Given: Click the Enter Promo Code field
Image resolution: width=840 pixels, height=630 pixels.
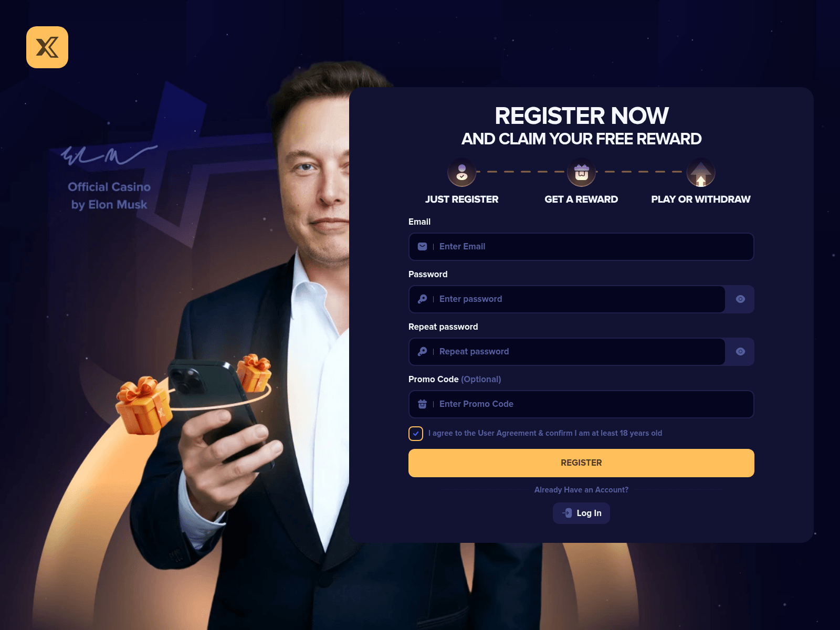Looking at the screenshot, I should (x=588, y=404).
